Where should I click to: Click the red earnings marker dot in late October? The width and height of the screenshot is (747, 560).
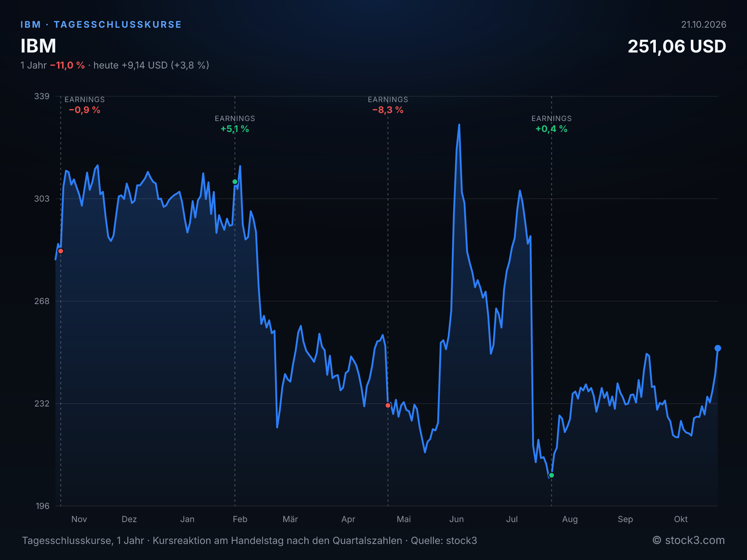click(x=61, y=251)
